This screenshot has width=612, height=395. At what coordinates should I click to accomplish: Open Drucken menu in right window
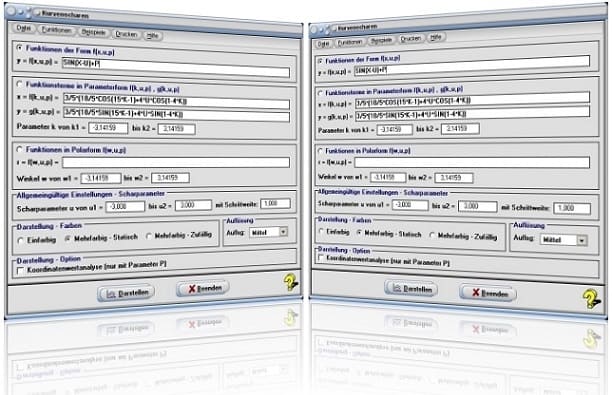pyautogui.click(x=410, y=39)
